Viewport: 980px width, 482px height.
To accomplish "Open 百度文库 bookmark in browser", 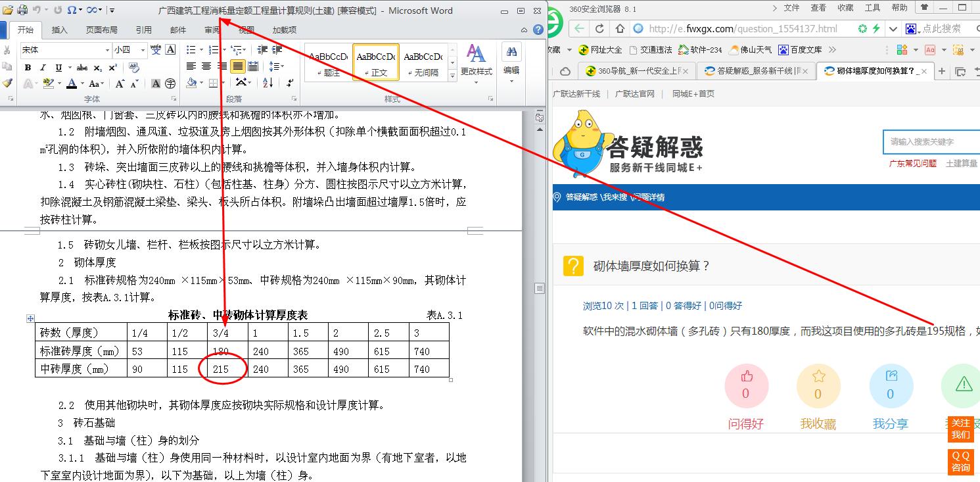I will point(800,49).
